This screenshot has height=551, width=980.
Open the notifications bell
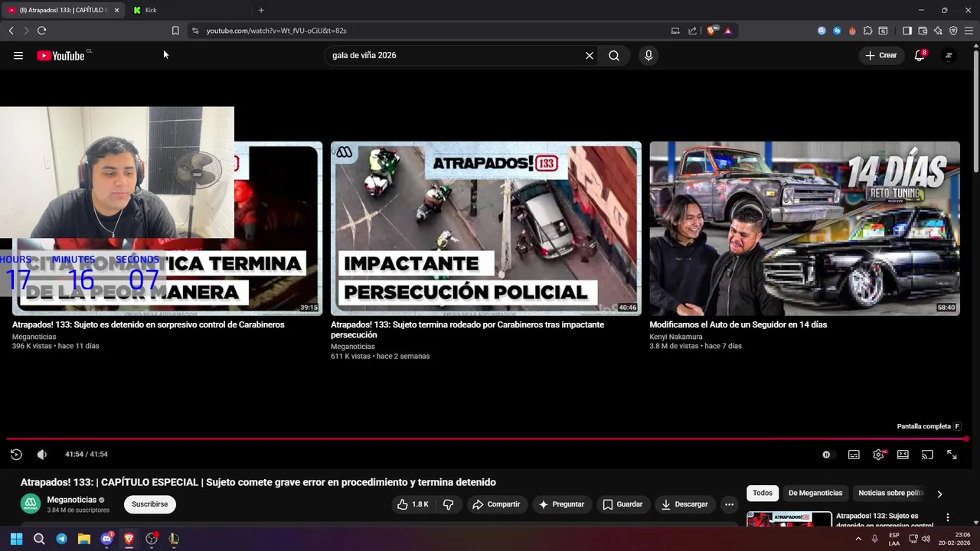click(x=920, y=55)
